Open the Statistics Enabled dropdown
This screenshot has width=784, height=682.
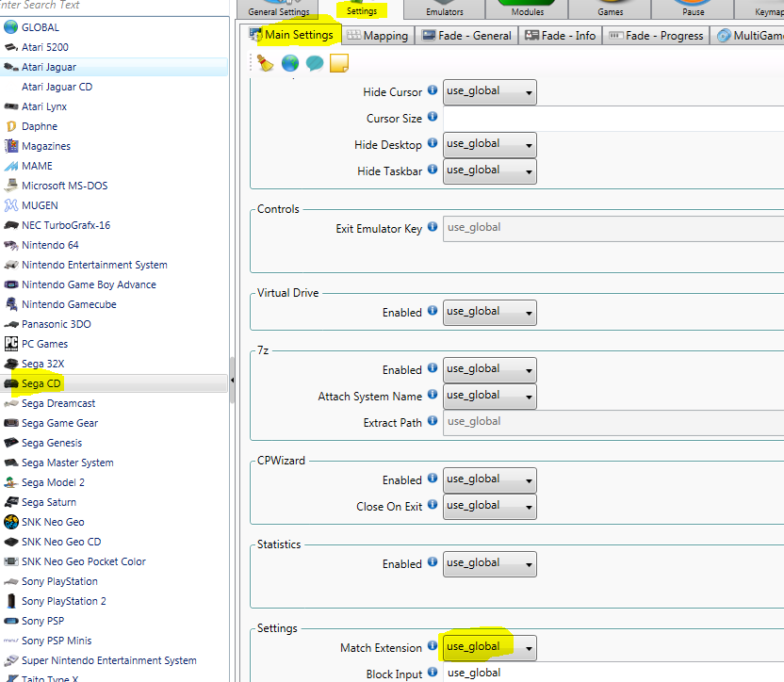489,563
